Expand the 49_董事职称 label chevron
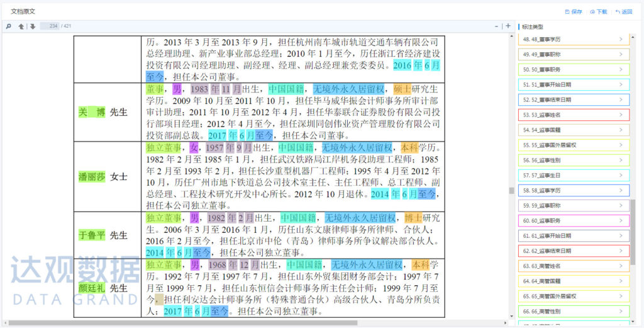Image resolution: width=644 pixels, height=328 pixels. pos(621,54)
